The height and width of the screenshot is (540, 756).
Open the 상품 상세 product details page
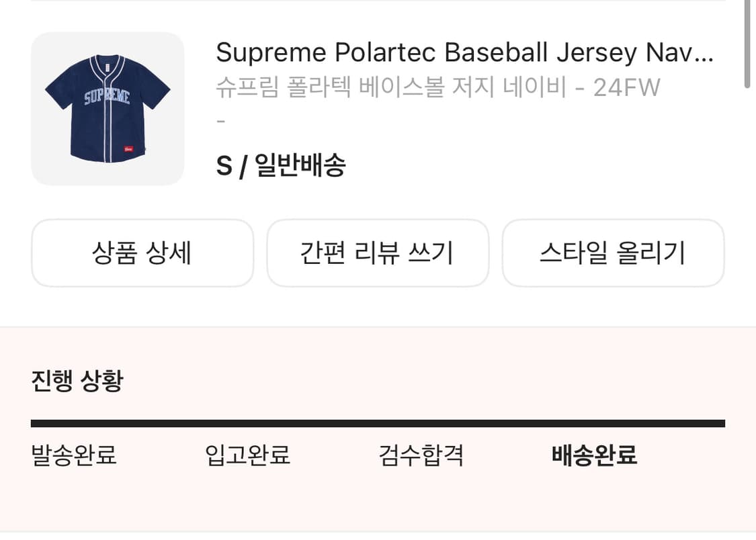pos(142,253)
